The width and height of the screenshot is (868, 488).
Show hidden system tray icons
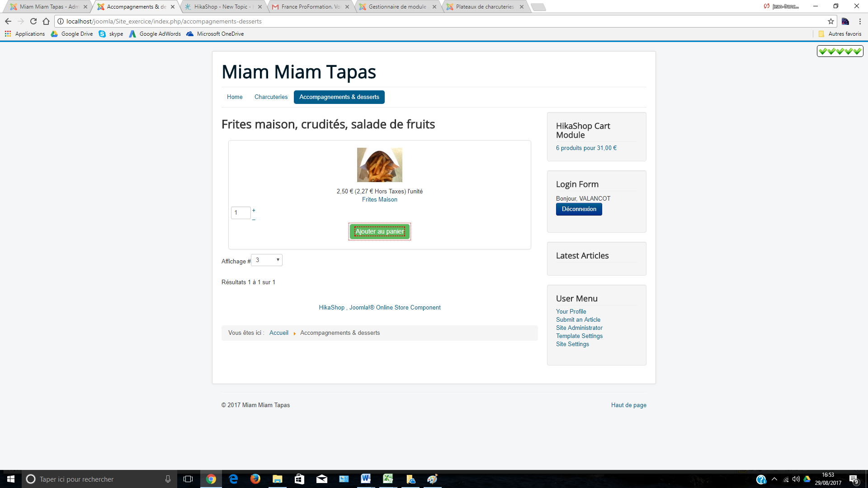(x=774, y=479)
